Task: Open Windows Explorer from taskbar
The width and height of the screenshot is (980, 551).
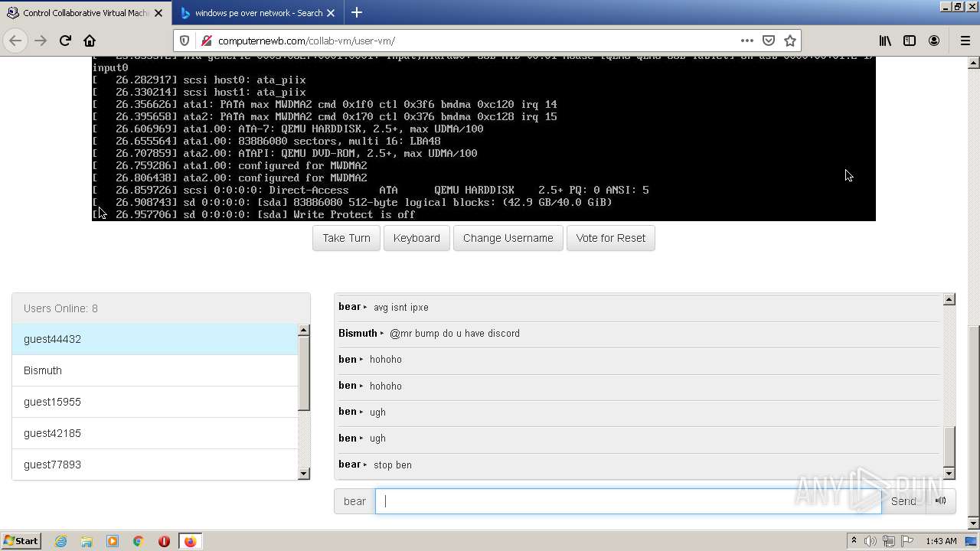Action: point(87,541)
